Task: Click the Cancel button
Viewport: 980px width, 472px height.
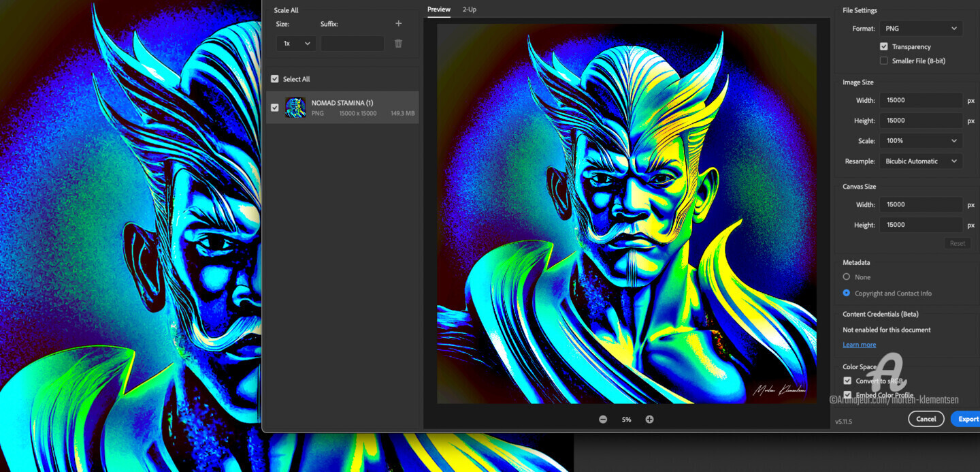Action: (926, 419)
